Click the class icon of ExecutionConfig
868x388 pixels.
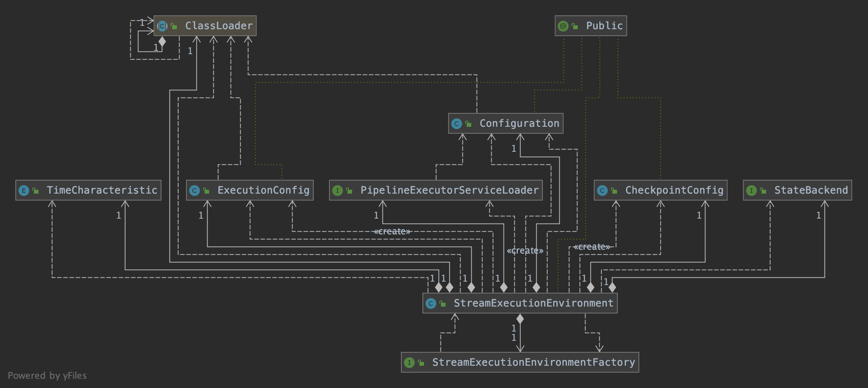click(195, 191)
